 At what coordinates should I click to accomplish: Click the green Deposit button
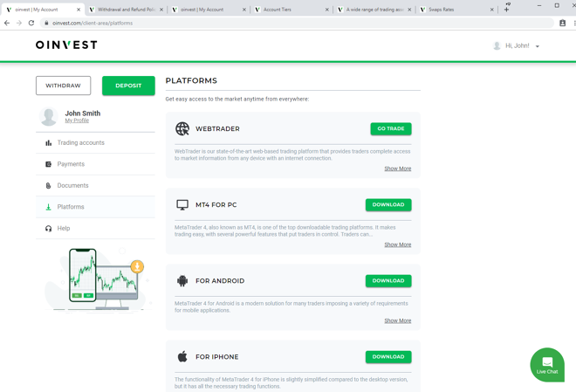click(128, 86)
